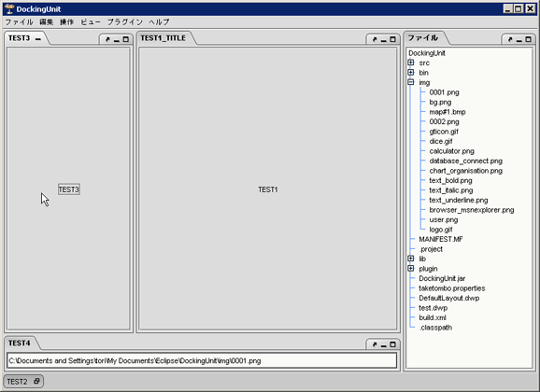The height and width of the screenshot is (392, 540).
Task: Expand the bin folder node
Action: tap(411, 72)
